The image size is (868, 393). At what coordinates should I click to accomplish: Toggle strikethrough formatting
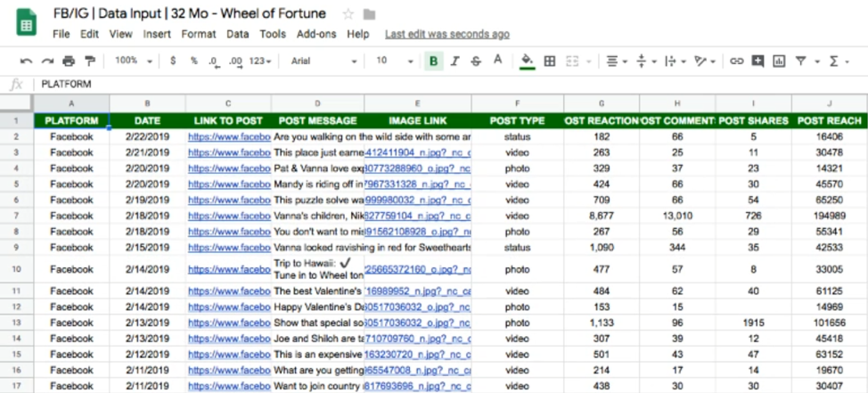pyautogui.click(x=476, y=61)
